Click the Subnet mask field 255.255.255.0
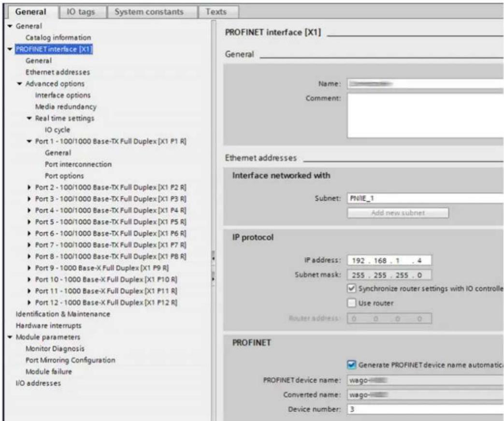The image size is (504, 421). (x=389, y=276)
